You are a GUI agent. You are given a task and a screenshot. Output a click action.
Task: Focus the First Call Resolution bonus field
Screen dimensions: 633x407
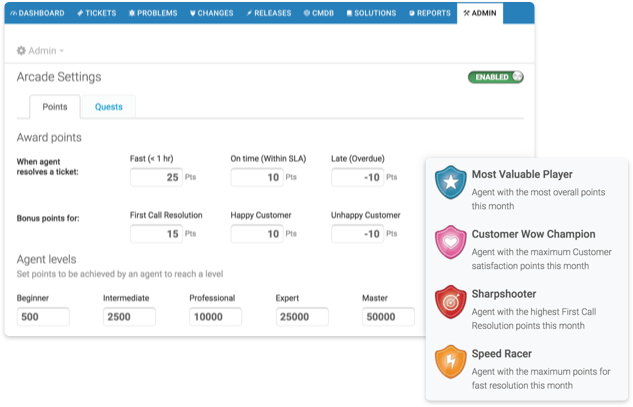click(155, 234)
